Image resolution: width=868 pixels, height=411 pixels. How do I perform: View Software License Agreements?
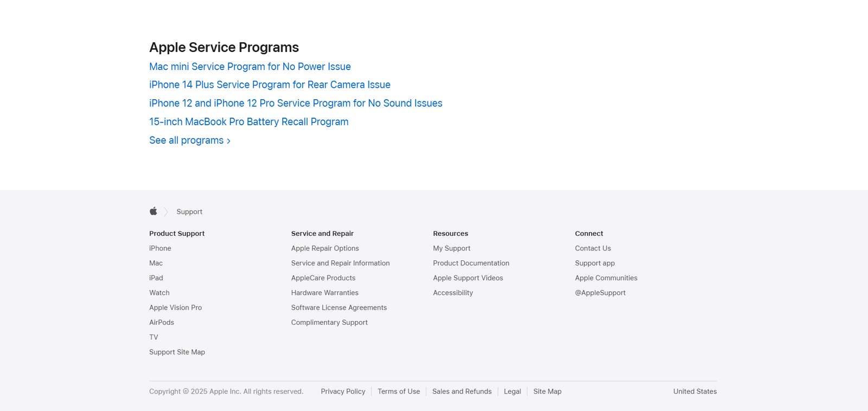click(339, 307)
